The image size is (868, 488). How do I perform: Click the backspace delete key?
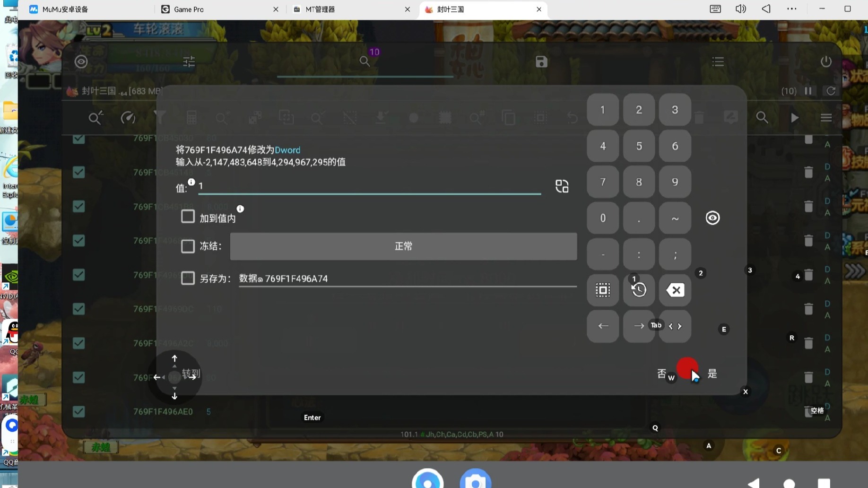pos(675,290)
